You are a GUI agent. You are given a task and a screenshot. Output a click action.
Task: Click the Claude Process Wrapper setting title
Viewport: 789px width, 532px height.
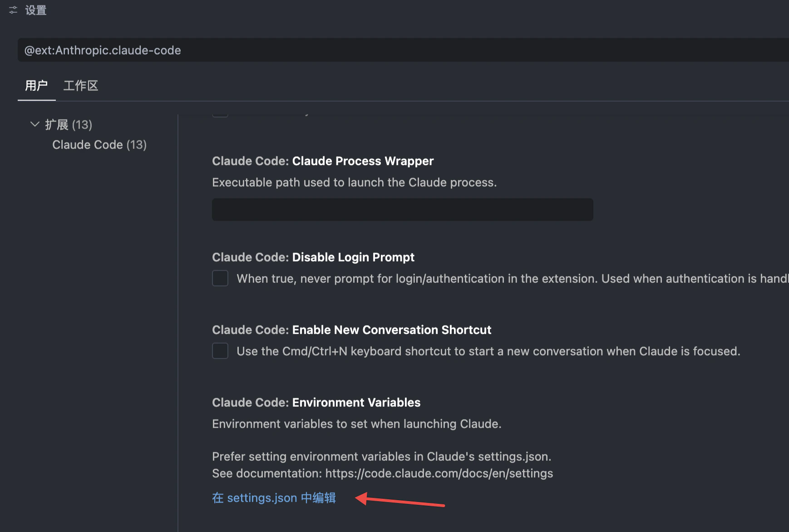(323, 161)
